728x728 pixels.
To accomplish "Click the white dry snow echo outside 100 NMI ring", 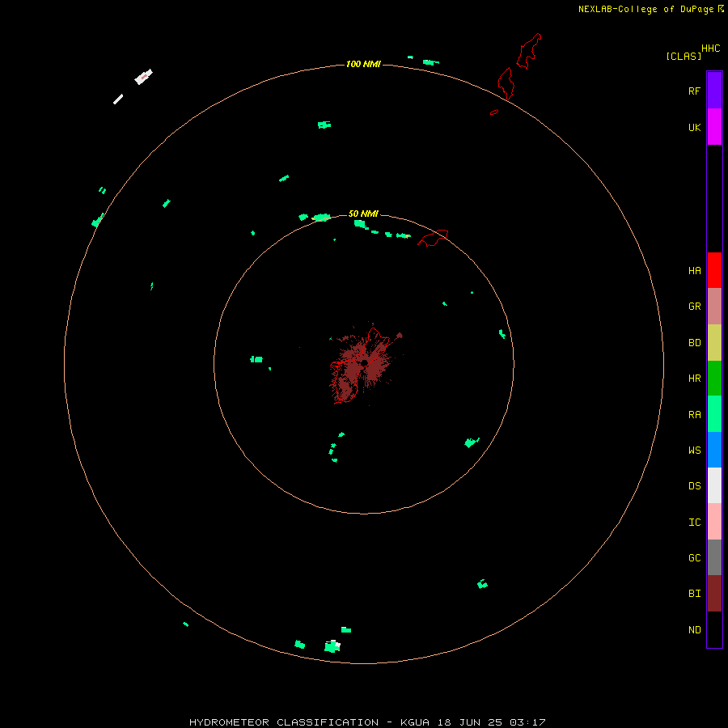I will pyautogui.click(x=143, y=77).
